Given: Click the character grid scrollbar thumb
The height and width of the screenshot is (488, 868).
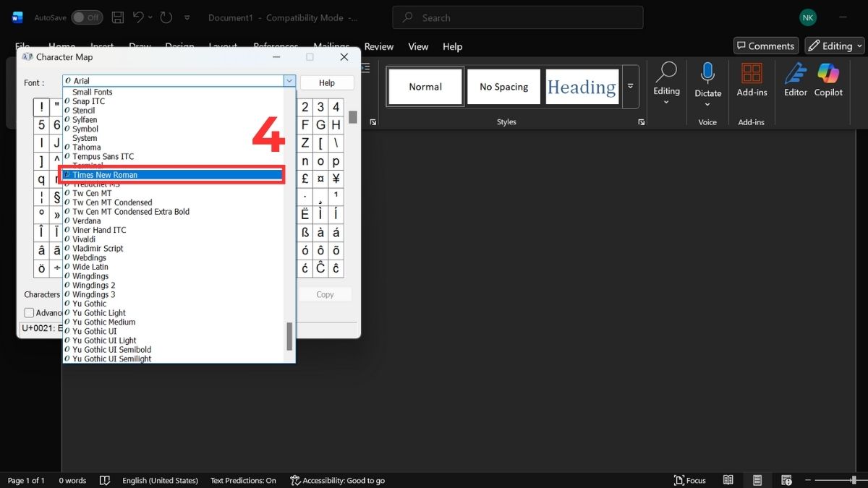Looking at the screenshot, I should [x=353, y=117].
